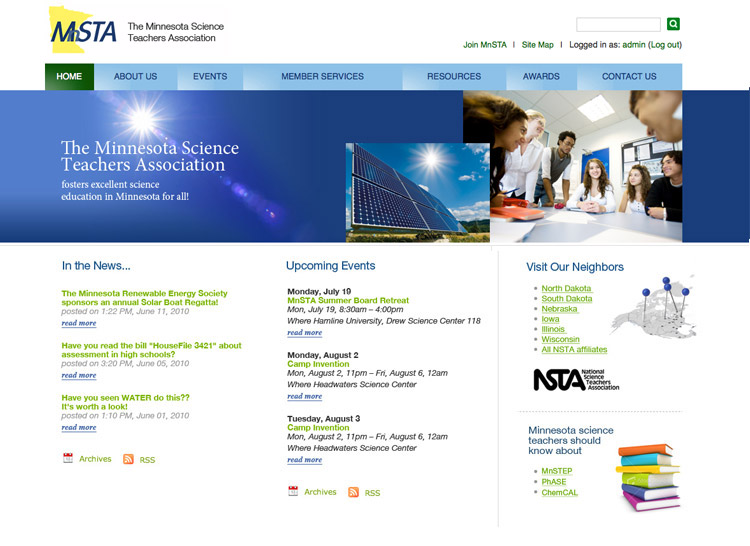750x546 pixels.
Task: Click the In the News heading
Action: [x=96, y=266]
